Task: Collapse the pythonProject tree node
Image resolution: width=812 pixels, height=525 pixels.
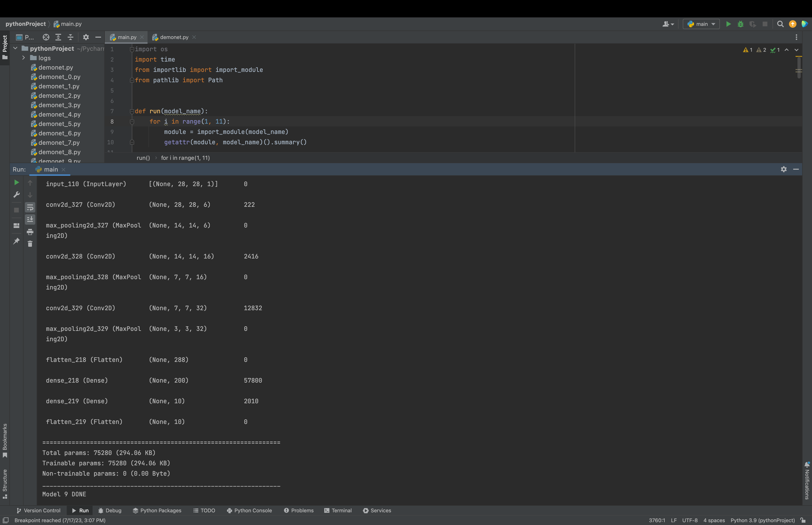Action: point(15,48)
